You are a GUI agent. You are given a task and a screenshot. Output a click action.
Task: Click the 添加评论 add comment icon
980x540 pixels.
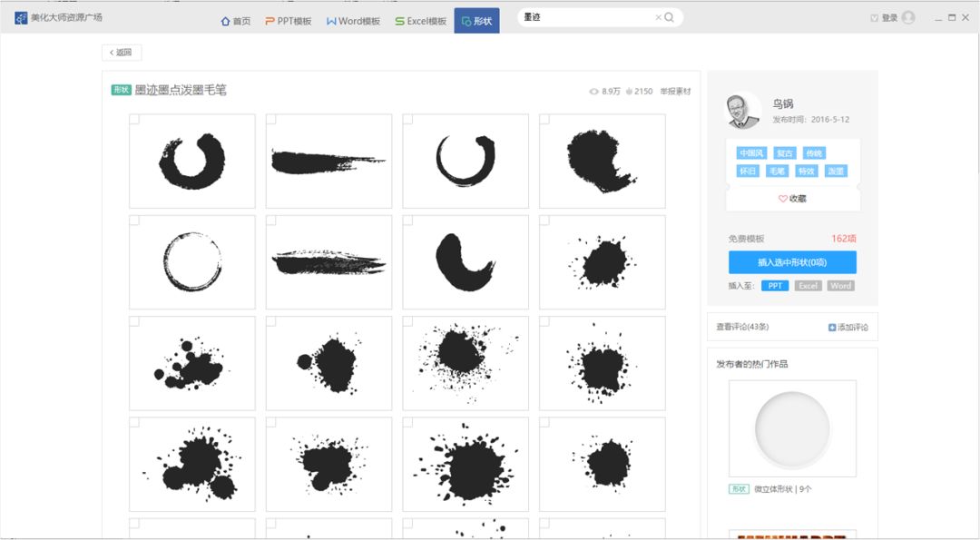(832, 328)
